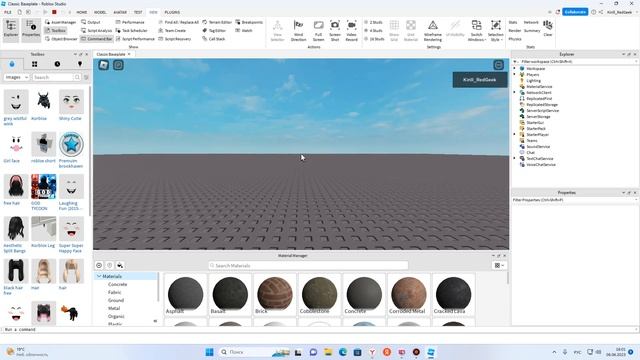Select the Premium brookhaven thumbnail

[x=71, y=144]
